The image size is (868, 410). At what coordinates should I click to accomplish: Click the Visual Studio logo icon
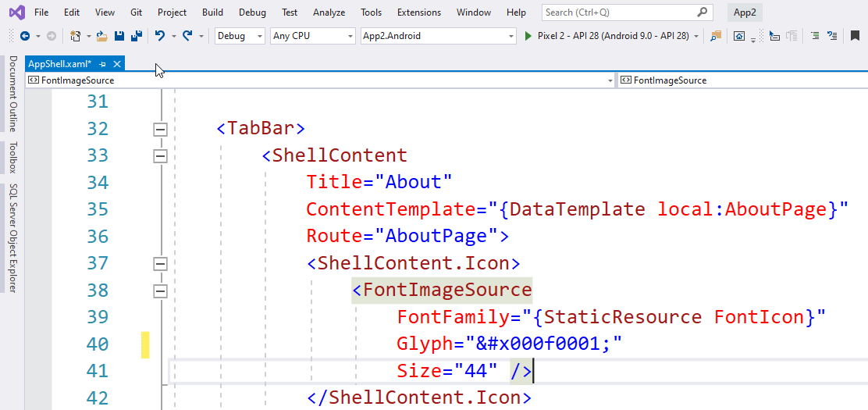pyautogui.click(x=18, y=12)
